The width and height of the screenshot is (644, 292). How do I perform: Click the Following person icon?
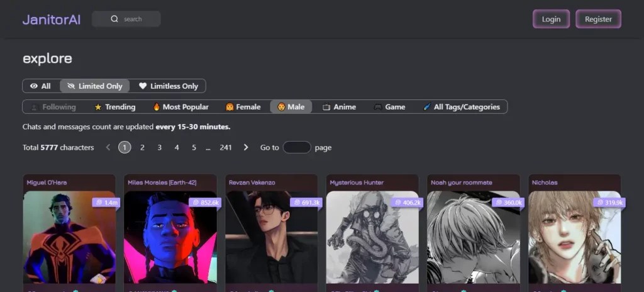click(x=35, y=107)
